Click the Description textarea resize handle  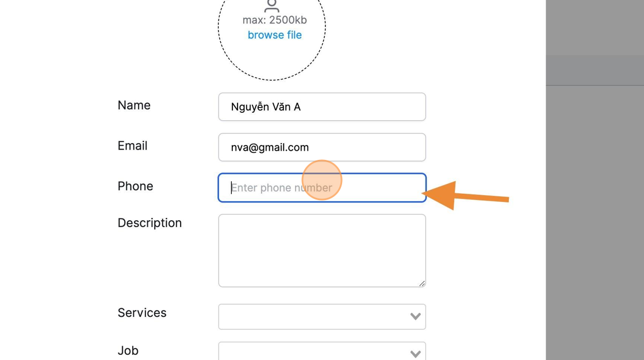click(x=422, y=284)
